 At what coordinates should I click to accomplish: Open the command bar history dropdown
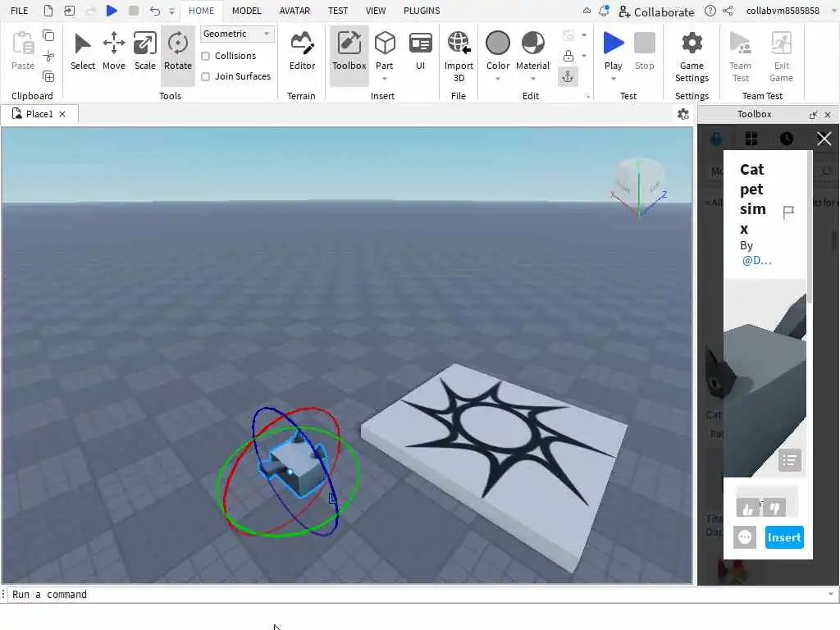click(x=831, y=594)
